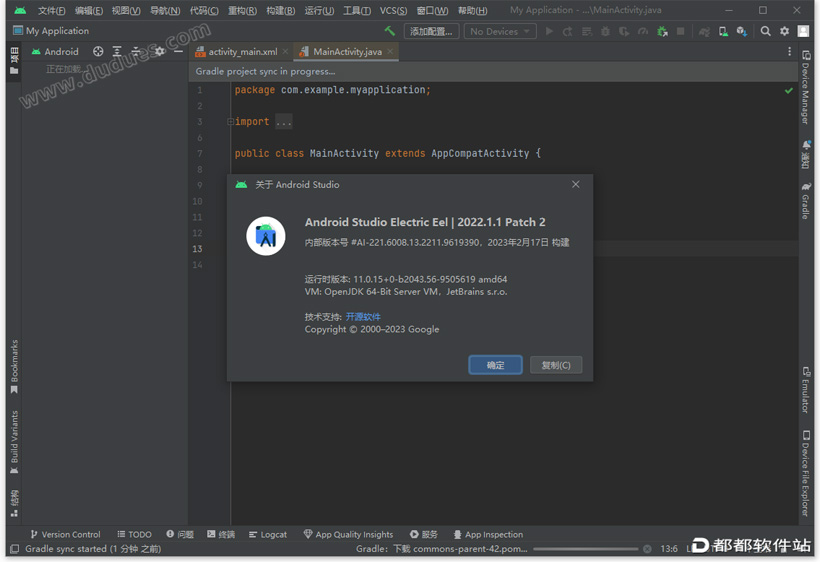This screenshot has height=562, width=820.
Task: Toggle the 结构 structure side panel
Action: 14,503
